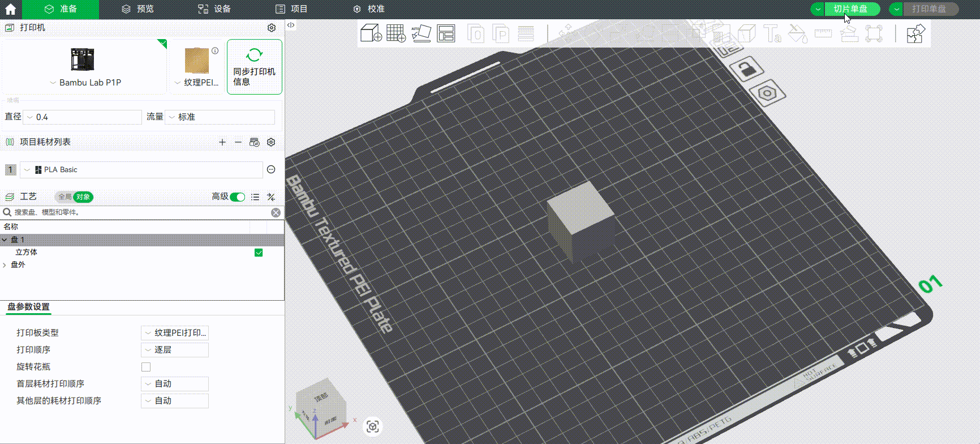Open the Bambu Lab P1P printer selector
The image size is (980, 444).
click(85, 66)
